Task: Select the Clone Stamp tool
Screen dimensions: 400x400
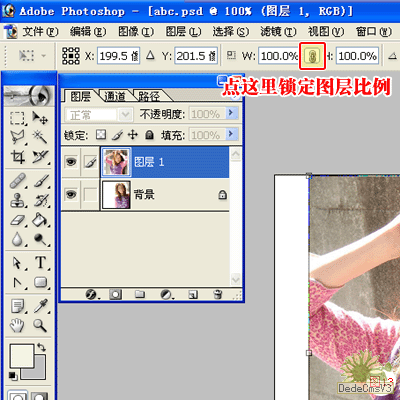Action: tap(17, 201)
